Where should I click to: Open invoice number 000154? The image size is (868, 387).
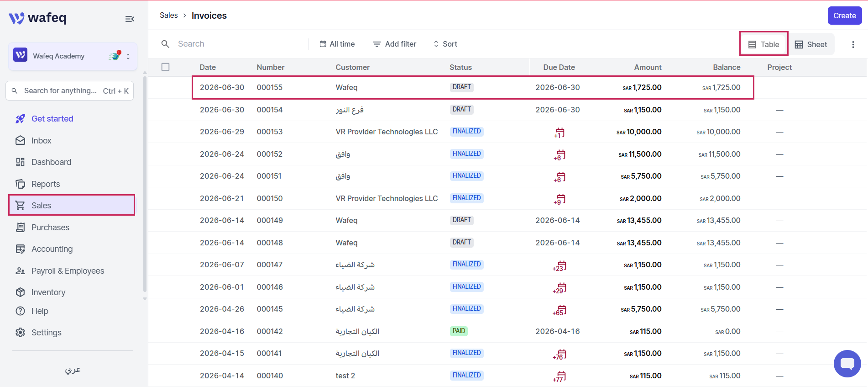(x=270, y=110)
